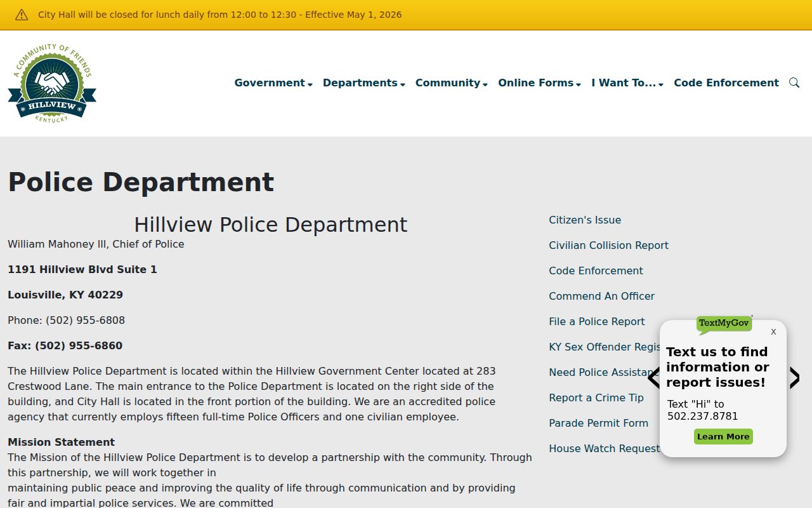Open the House Watch Request link

tap(604, 448)
